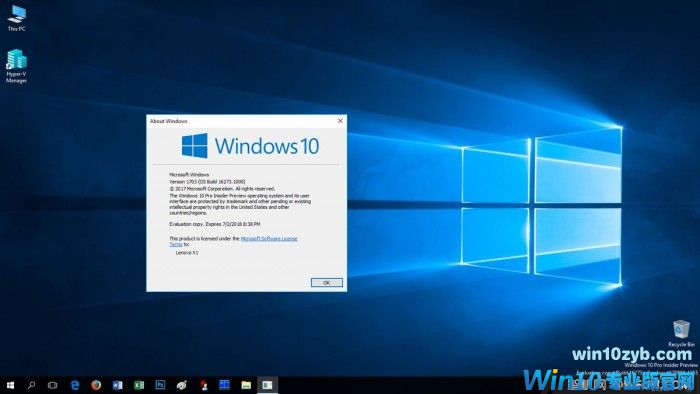Open Photoshop from the taskbar
The height and width of the screenshot is (394, 700).
160,385
